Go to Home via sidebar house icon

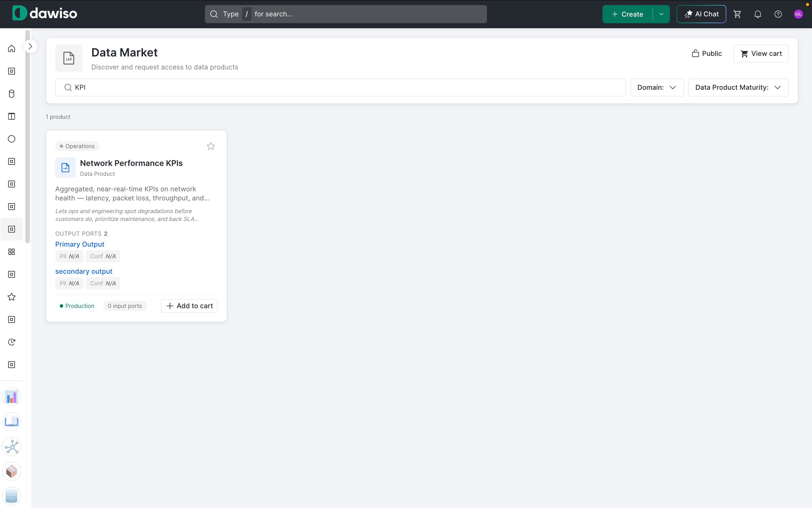11,49
